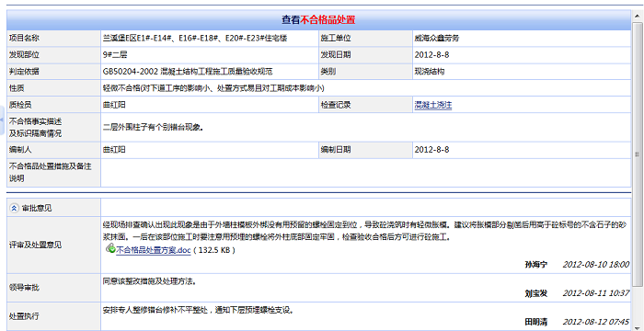The width and height of the screenshot is (644, 331).
Task: Select the 判定依据 text GB50204-2002
Action: pos(131,72)
